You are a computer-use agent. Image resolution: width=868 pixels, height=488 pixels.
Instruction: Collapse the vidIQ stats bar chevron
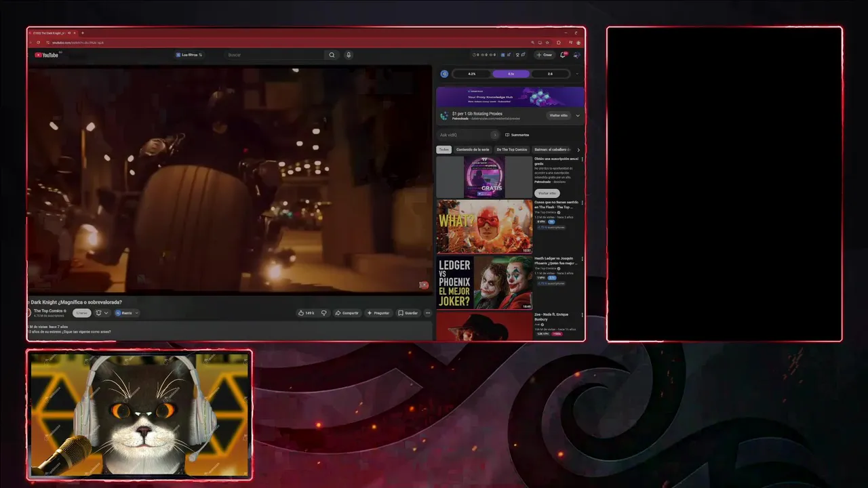point(577,74)
